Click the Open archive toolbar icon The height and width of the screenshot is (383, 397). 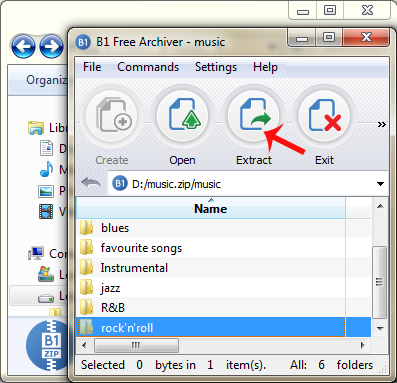(183, 116)
